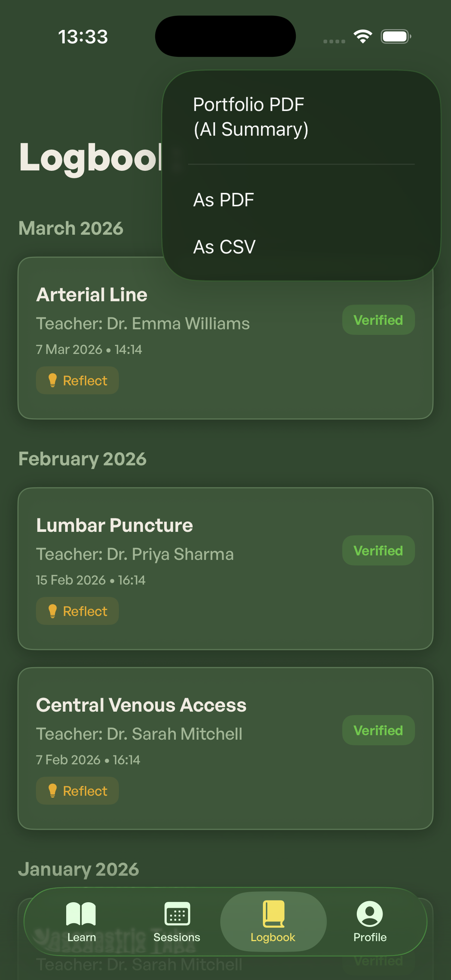The image size is (451, 980).
Task: Open the Learn tab book icon
Action: click(x=81, y=913)
